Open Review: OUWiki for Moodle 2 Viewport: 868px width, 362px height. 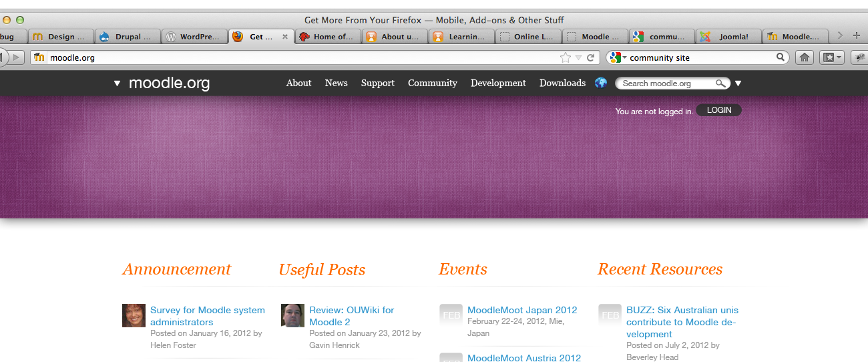pos(351,316)
